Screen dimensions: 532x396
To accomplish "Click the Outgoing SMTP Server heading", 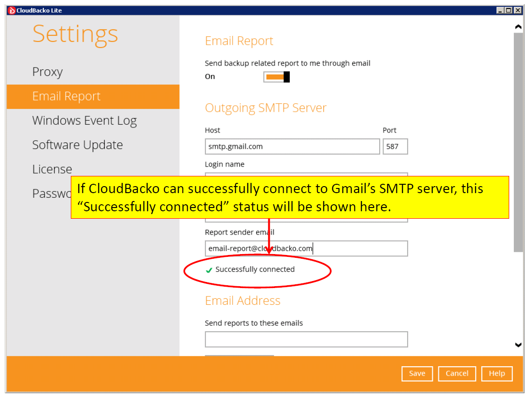I will [266, 108].
